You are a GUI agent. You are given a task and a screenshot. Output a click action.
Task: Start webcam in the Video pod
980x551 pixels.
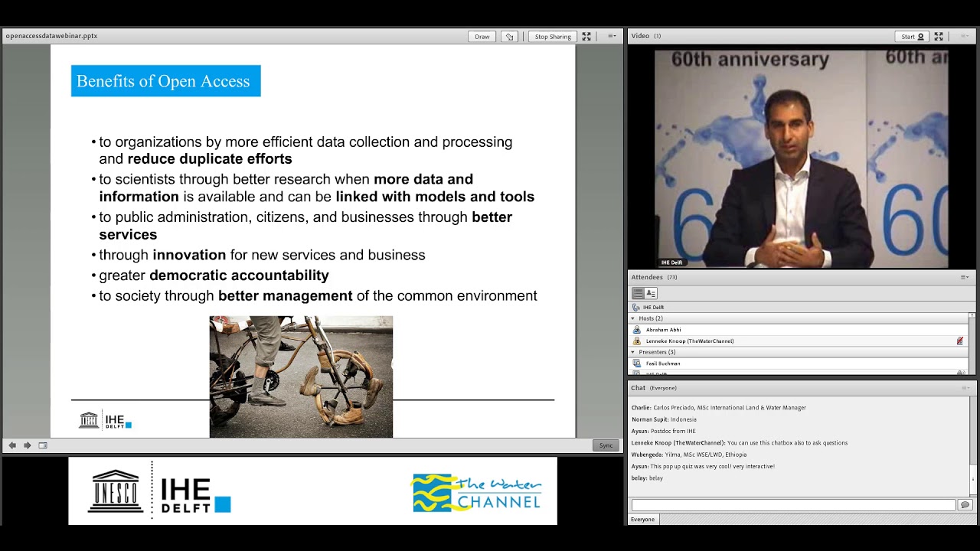(x=912, y=36)
